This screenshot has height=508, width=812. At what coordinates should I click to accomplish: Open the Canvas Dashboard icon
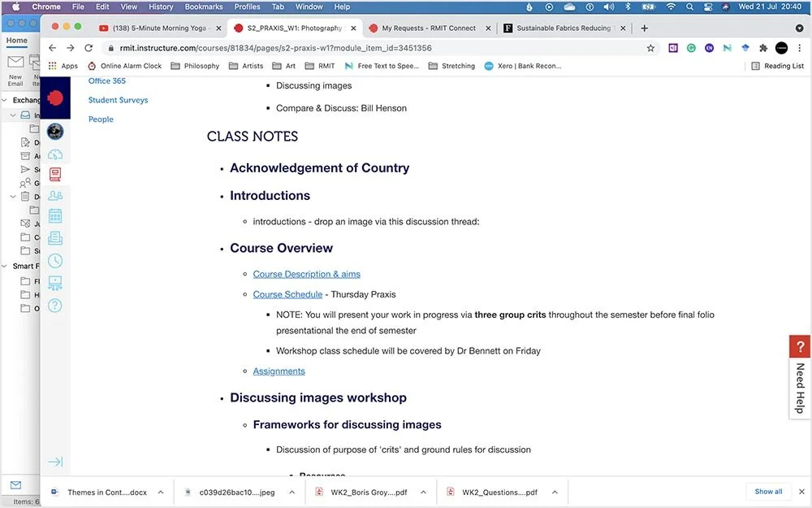pos(55,154)
